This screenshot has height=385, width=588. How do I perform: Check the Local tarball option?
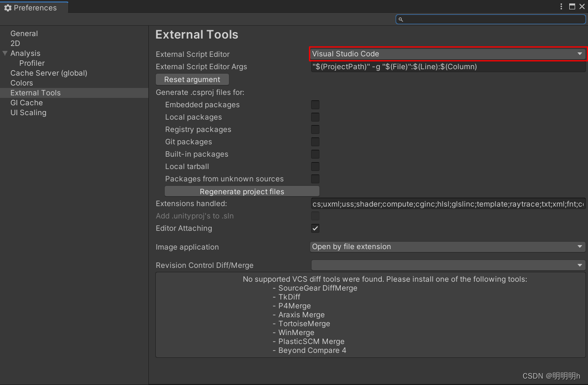coord(315,166)
